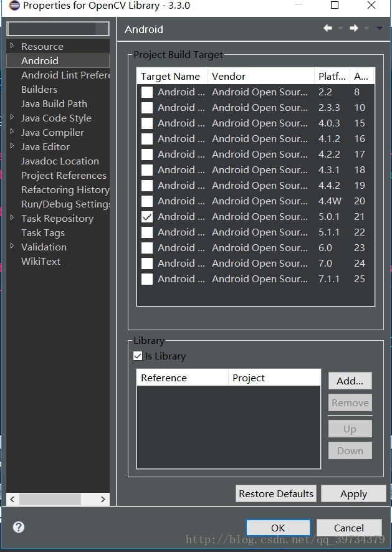This screenshot has width=392, height=552.
Task: Open the Refactoring History page
Action: pos(65,190)
